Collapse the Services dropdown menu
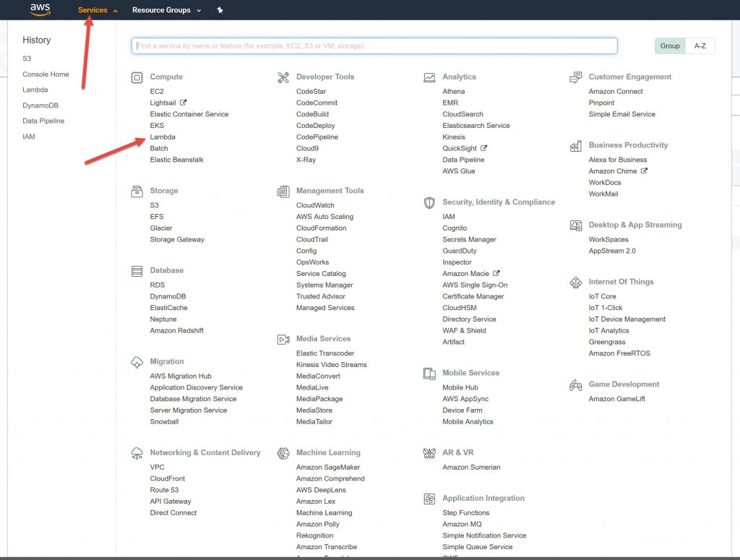The width and height of the screenshot is (740, 560). point(98,10)
